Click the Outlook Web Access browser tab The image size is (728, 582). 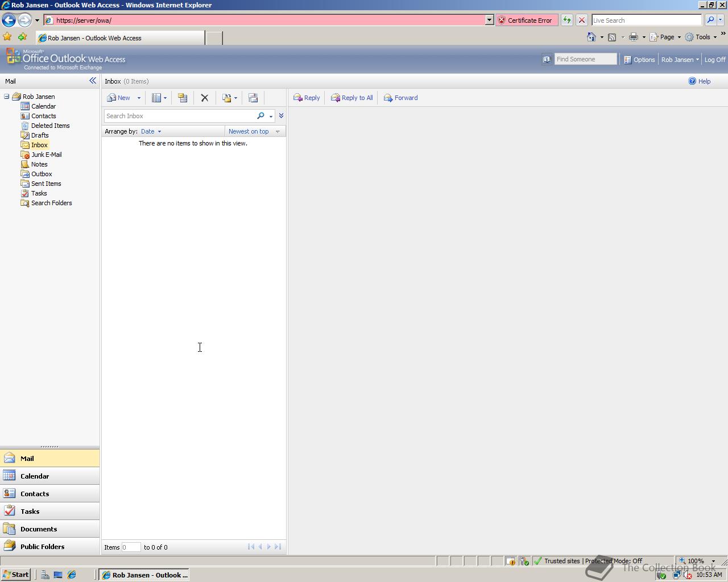(120, 38)
